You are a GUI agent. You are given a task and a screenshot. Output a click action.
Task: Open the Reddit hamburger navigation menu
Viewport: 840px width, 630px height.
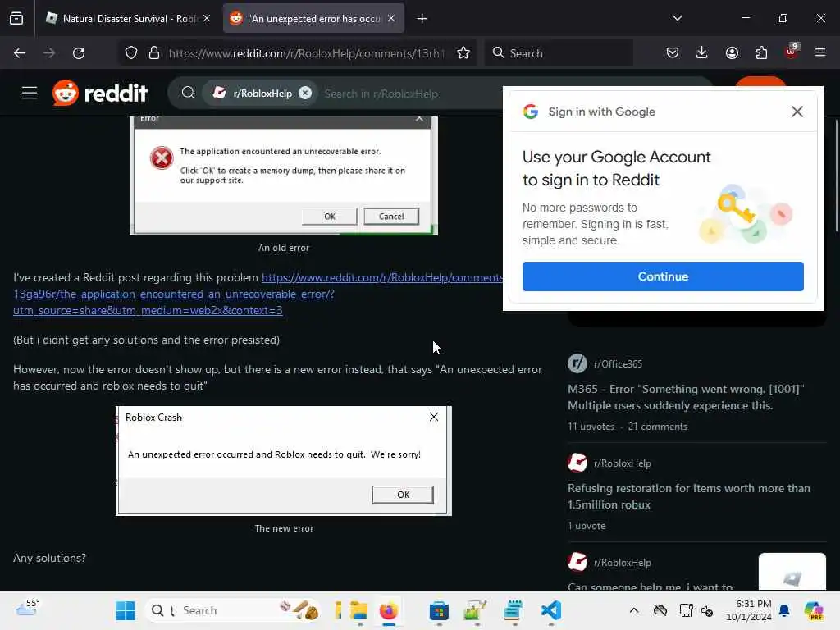coord(30,94)
